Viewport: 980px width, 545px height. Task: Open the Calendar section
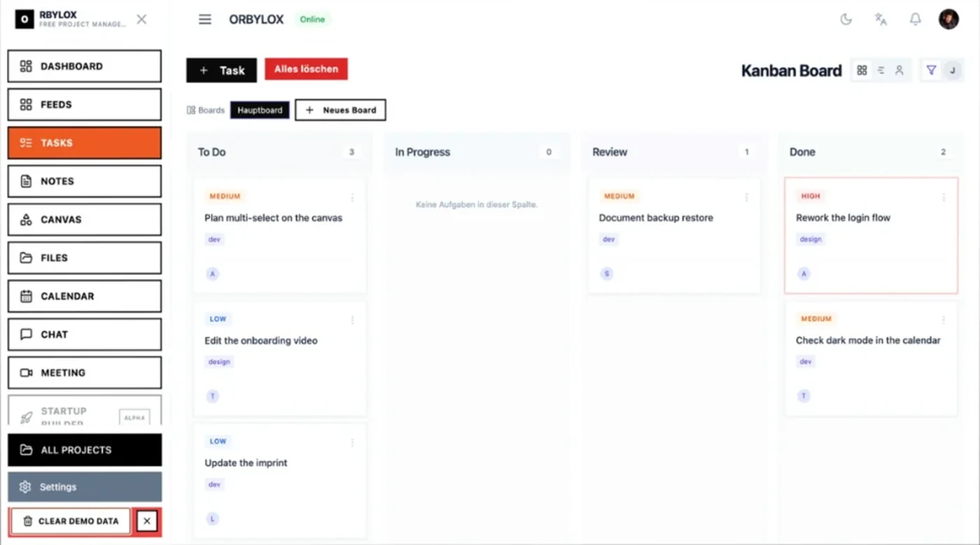pos(85,297)
